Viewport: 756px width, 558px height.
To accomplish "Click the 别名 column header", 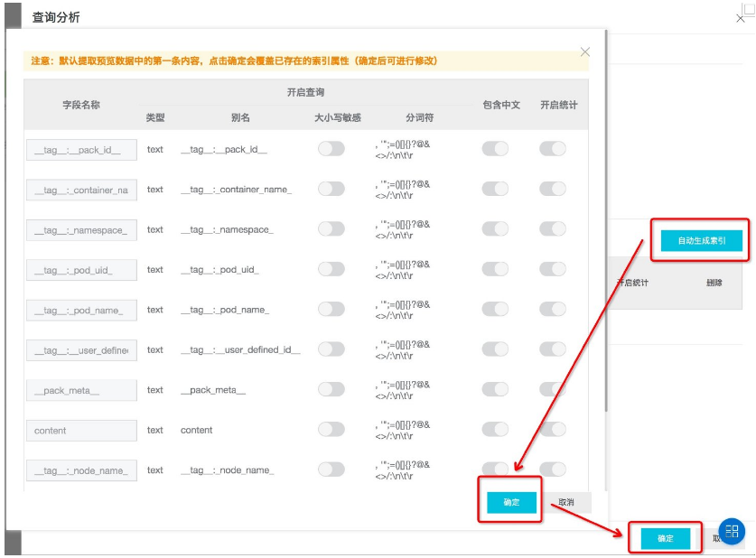I will coord(240,117).
